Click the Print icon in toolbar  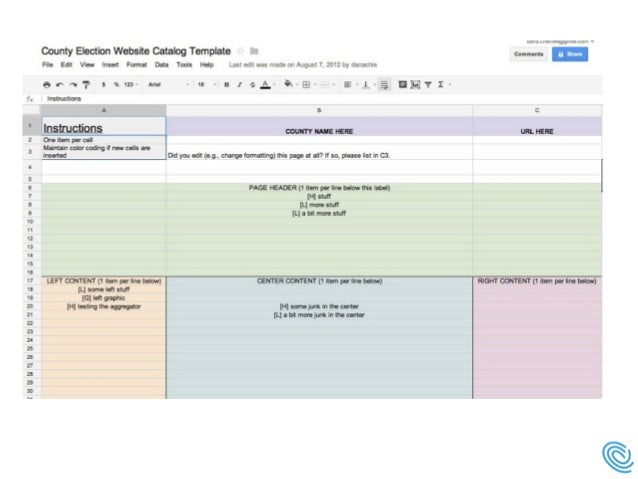coord(47,85)
